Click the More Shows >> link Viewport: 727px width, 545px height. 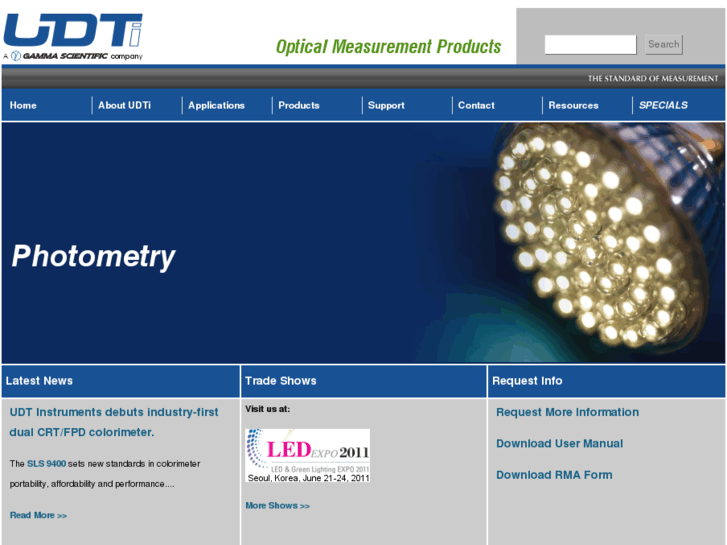(x=277, y=506)
